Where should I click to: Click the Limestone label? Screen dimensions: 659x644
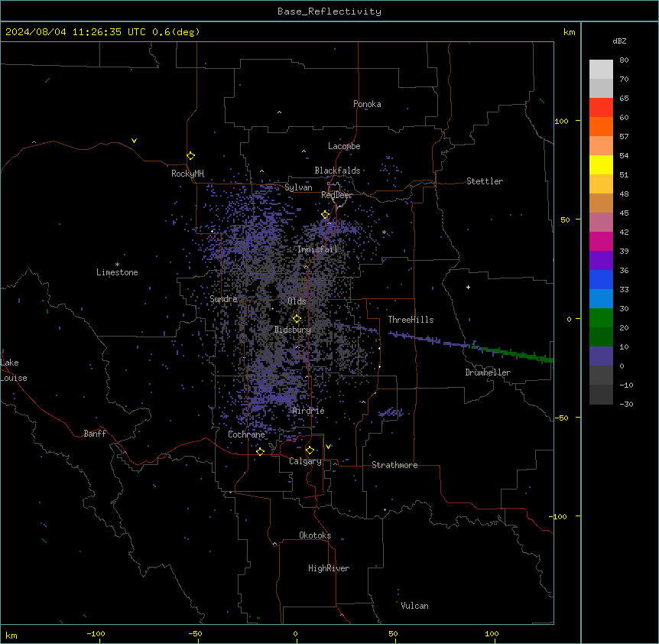[117, 272]
